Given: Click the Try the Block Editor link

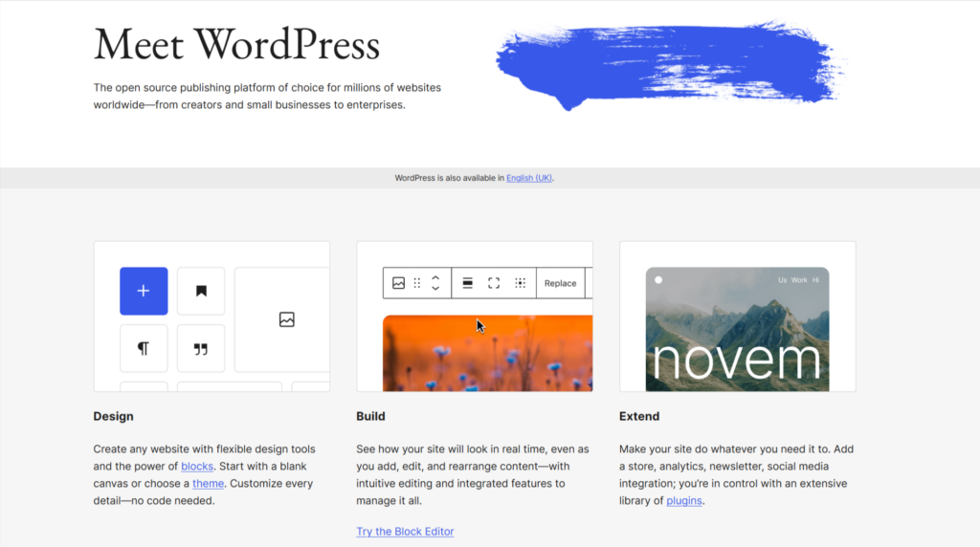Looking at the screenshot, I should pos(405,532).
